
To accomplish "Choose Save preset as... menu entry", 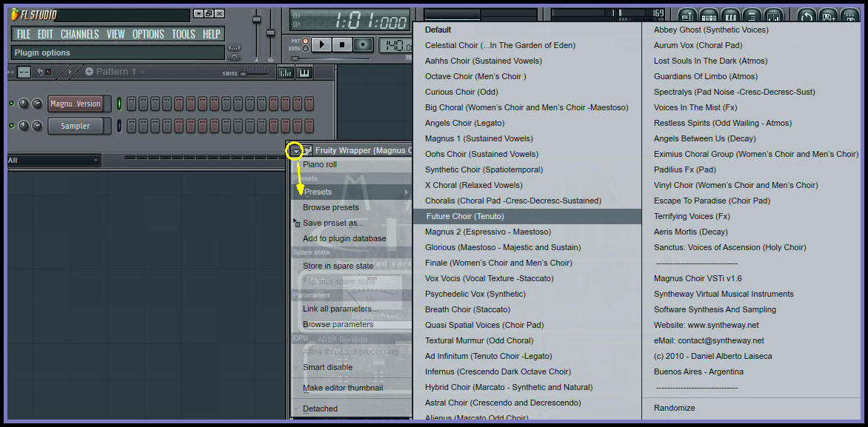I will pyautogui.click(x=352, y=223).
